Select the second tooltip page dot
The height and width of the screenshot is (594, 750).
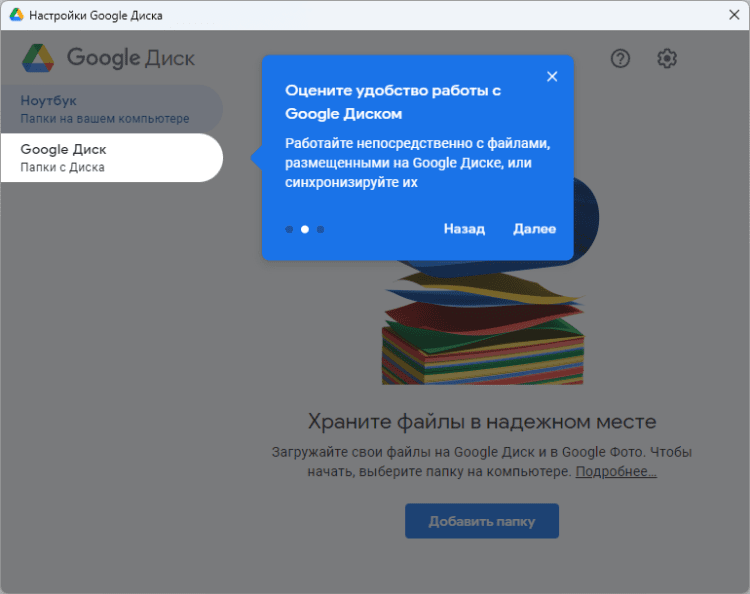[305, 230]
